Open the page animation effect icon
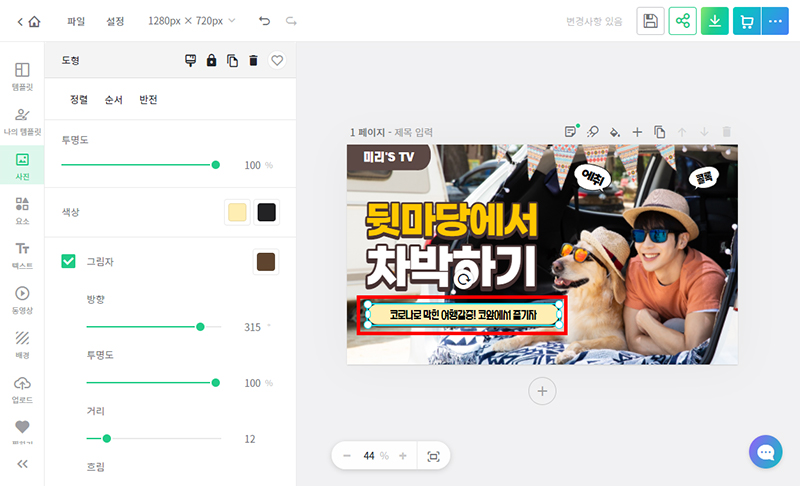The height and width of the screenshot is (486, 800). coord(592,132)
